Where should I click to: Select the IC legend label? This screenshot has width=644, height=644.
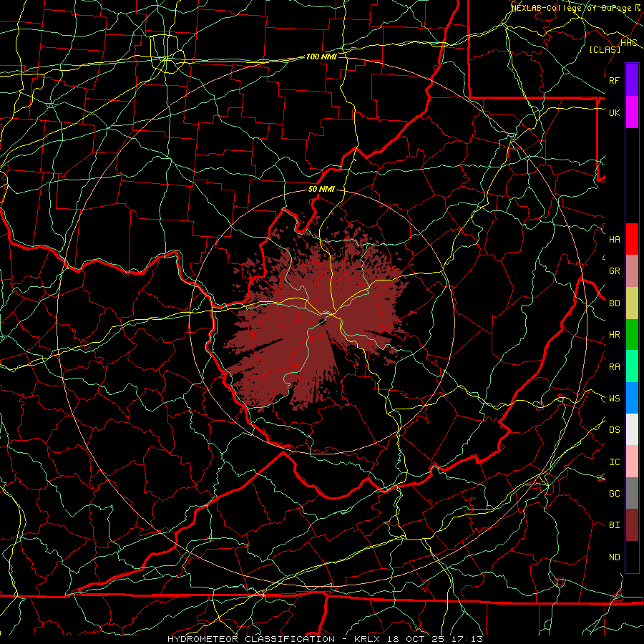[x=615, y=462]
